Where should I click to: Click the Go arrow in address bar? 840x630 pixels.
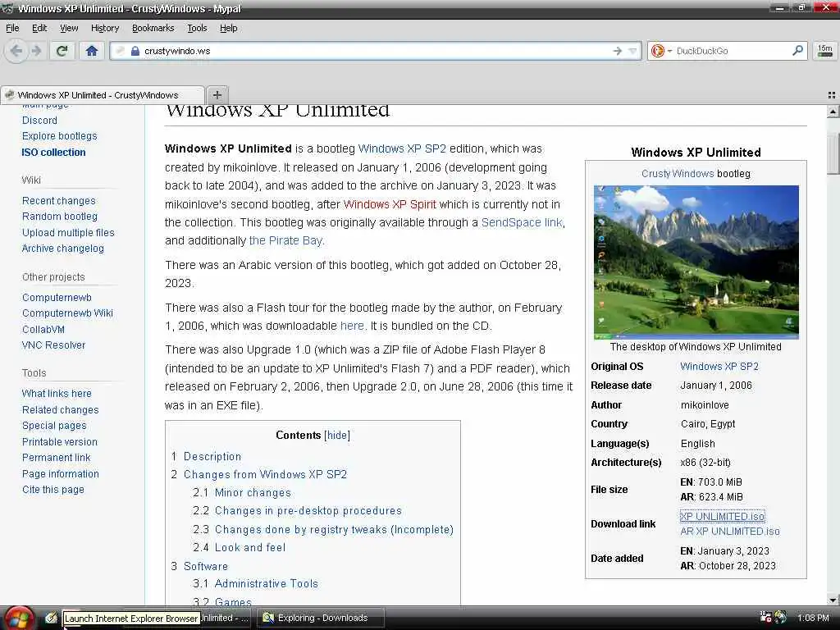point(617,51)
